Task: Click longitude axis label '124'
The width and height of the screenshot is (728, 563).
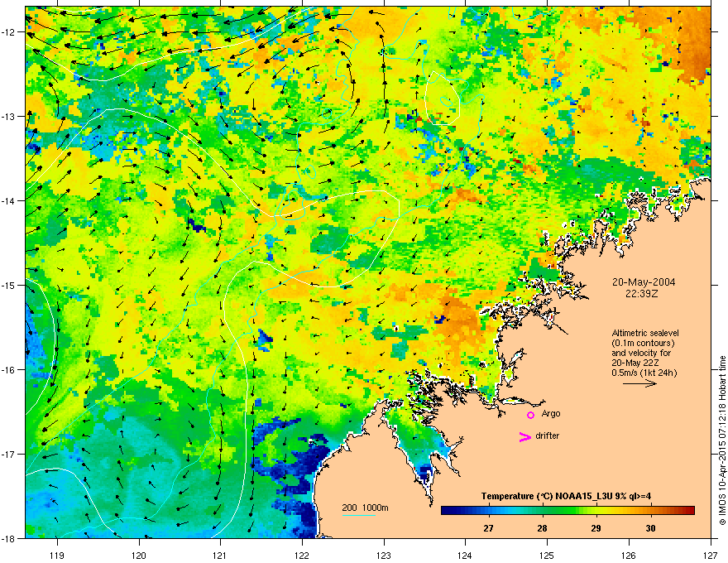Action: pyautogui.click(x=465, y=556)
